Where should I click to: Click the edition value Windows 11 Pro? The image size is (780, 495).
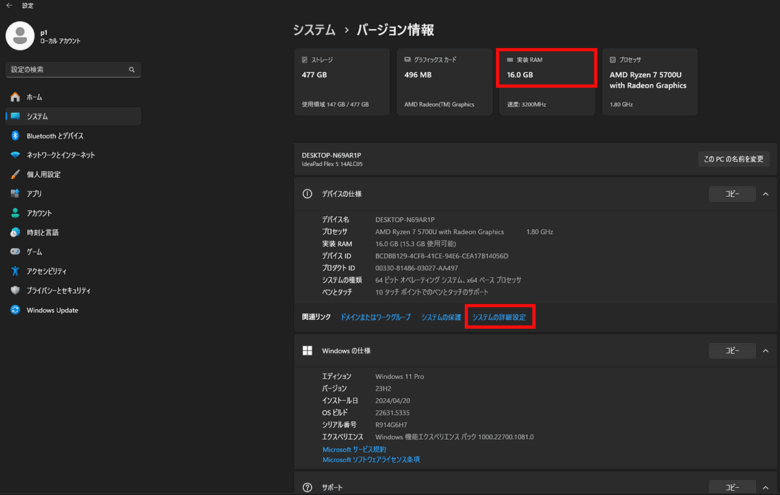click(x=399, y=377)
